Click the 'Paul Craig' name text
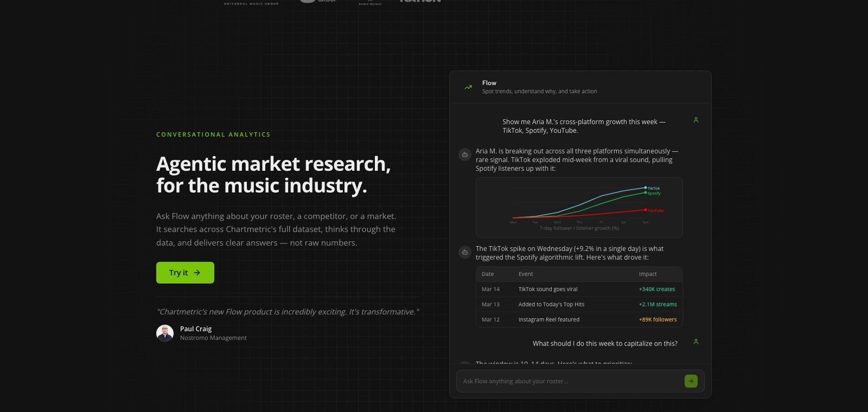This screenshot has width=868, height=412. 196,329
